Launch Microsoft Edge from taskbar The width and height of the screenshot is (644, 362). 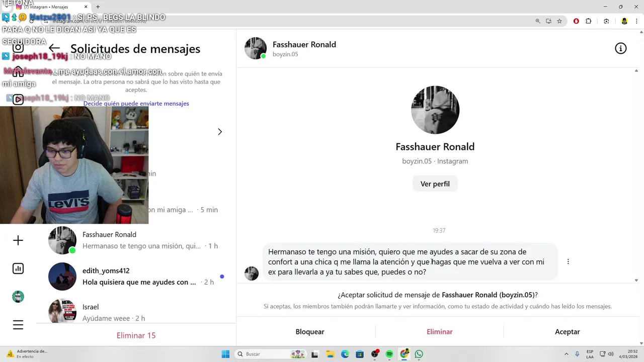click(x=345, y=354)
